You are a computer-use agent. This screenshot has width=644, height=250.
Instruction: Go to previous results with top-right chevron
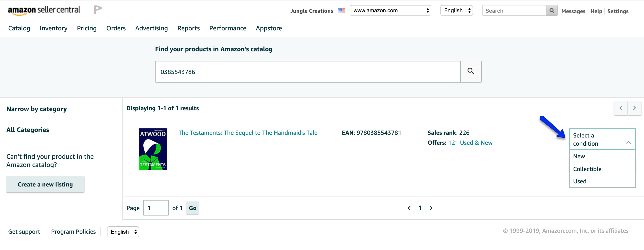point(620,108)
